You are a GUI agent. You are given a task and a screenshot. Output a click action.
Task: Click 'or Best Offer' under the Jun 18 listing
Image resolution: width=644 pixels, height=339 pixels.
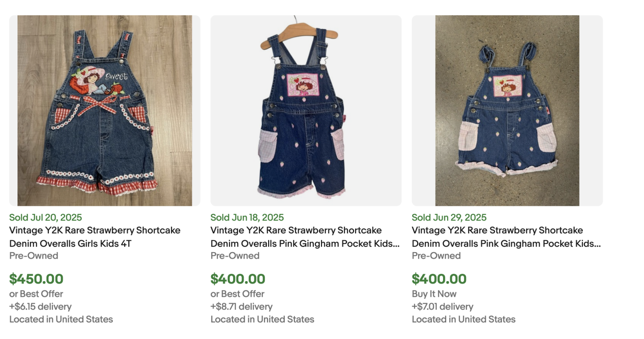click(x=237, y=294)
